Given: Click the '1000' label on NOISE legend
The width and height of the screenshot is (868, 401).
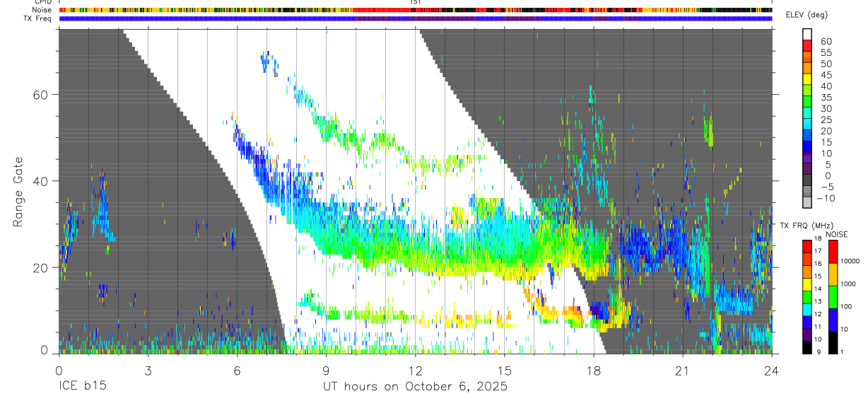Looking at the screenshot, I should [847, 284].
